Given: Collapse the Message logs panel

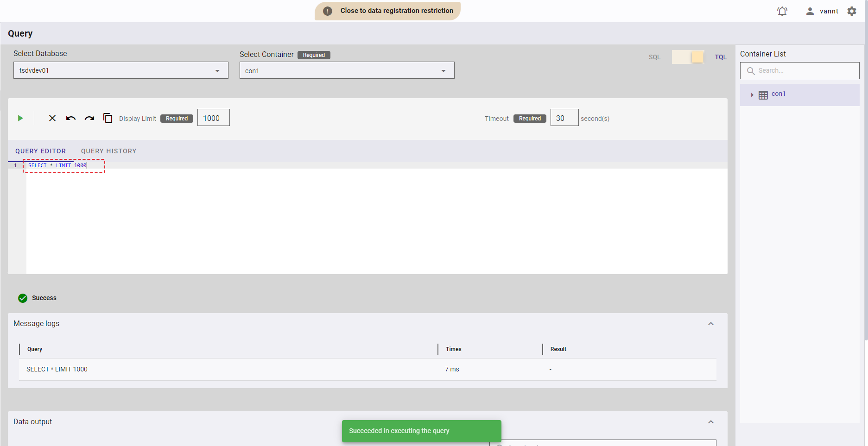Looking at the screenshot, I should point(710,324).
